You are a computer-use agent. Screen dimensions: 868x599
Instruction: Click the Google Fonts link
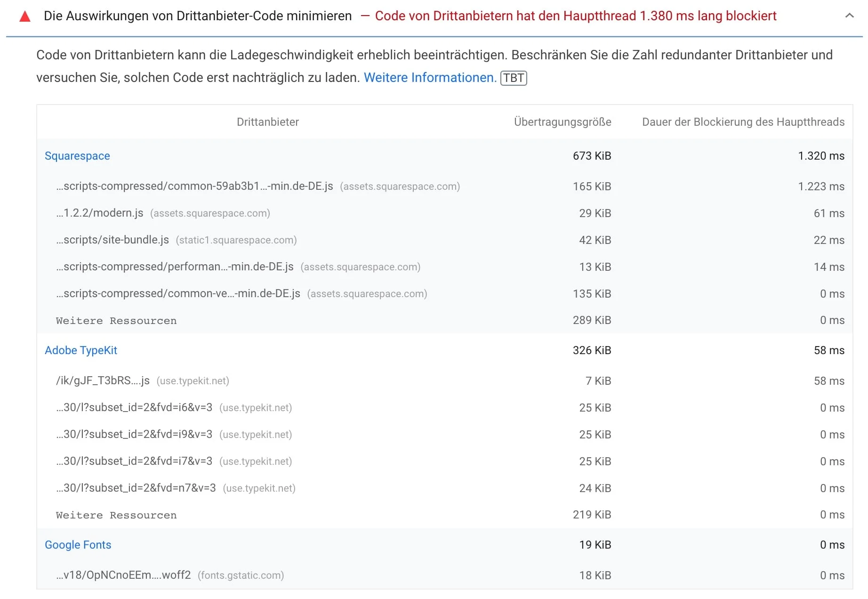pos(78,545)
